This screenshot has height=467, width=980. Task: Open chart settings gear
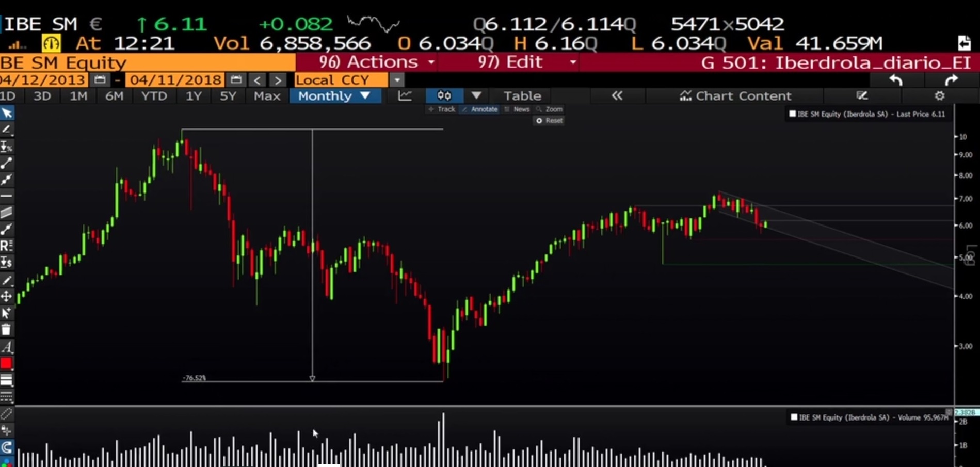pos(939,95)
